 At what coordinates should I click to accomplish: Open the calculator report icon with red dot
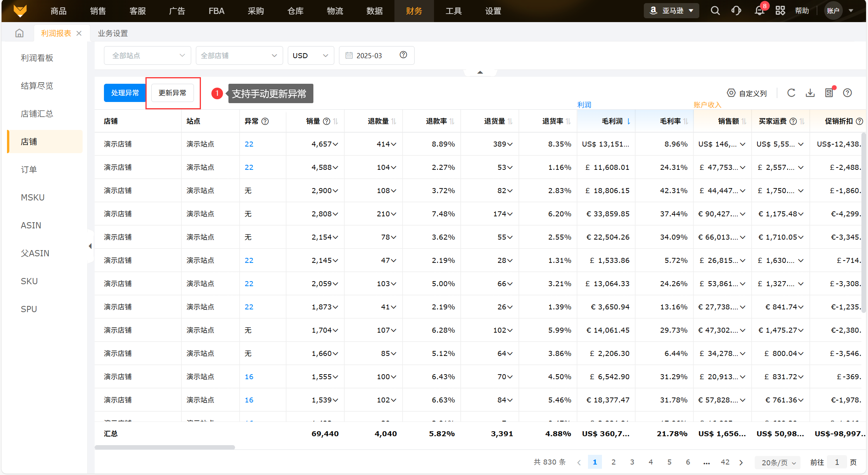[829, 93]
